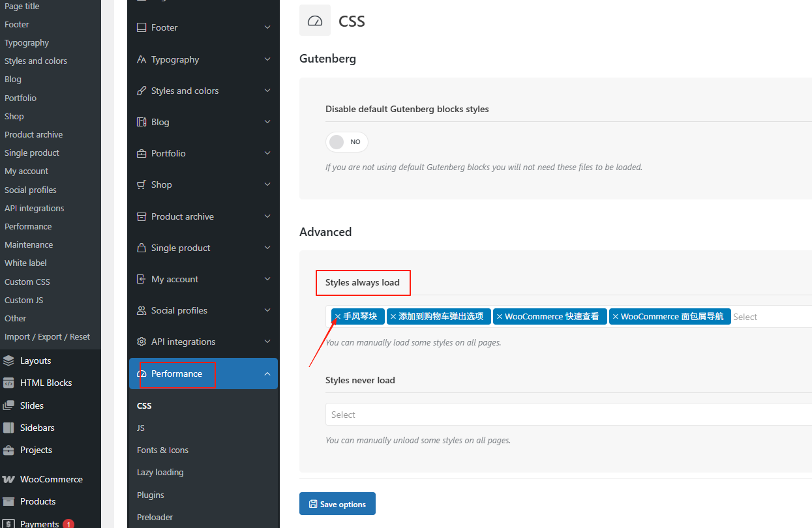Click the Typography icon in theme settings
The width and height of the screenshot is (812, 528).
coord(142,59)
